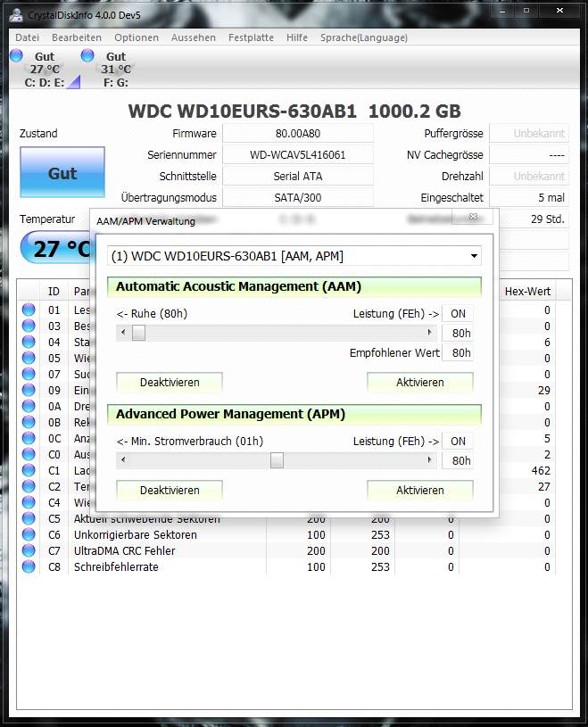Open the Datei menu

[x=28, y=37]
